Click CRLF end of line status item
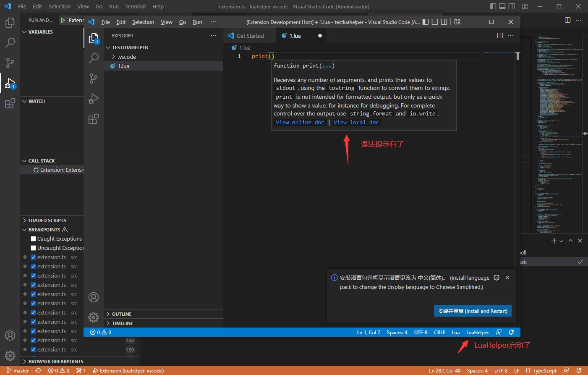The height and width of the screenshot is (375, 588). [439, 332]
